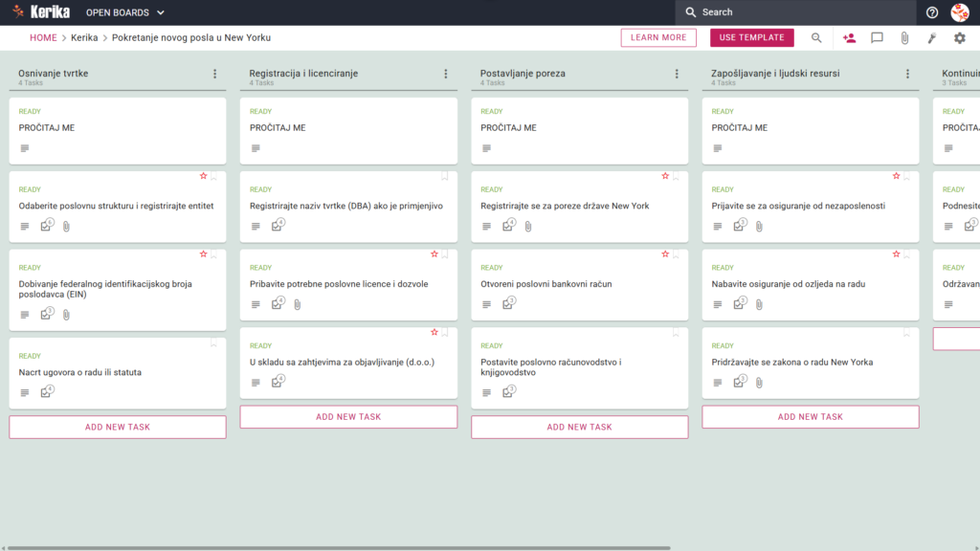Click the board settings gear icon

tap(959, 38)
